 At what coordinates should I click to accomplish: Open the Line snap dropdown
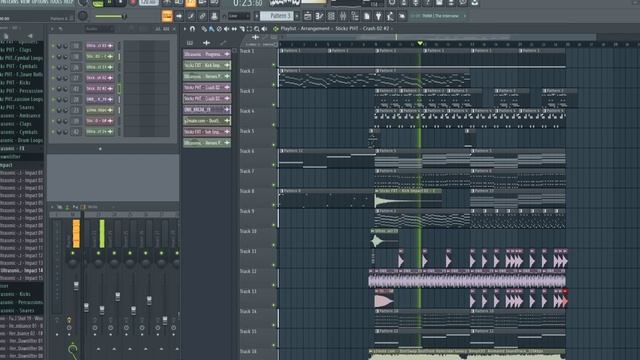tap(239, 16)
